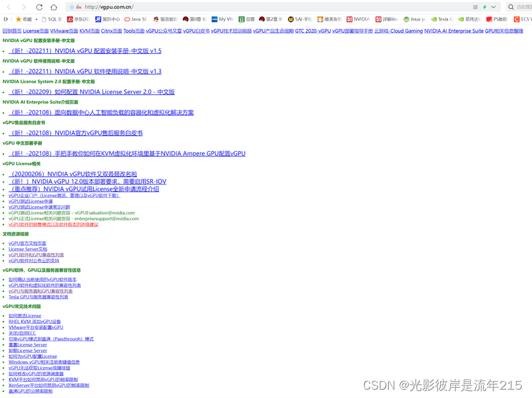Open the red vGPU软件的销售模式 link
The image size is (532, 398).
pyautogui.click(x=53, y=224)
